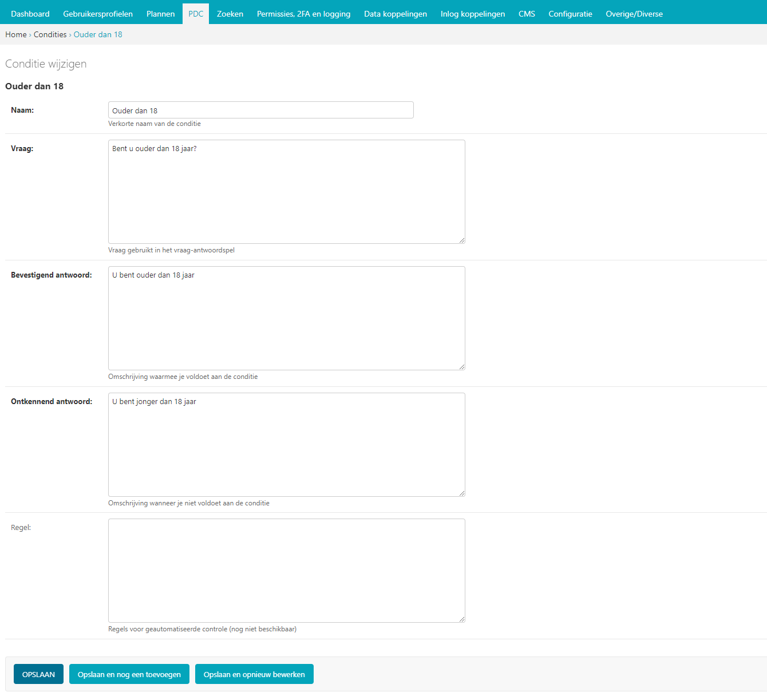Screen dimensions: 767x700
Task: Edit the Bevestigend antwoord text area
Action: point(286,318)
